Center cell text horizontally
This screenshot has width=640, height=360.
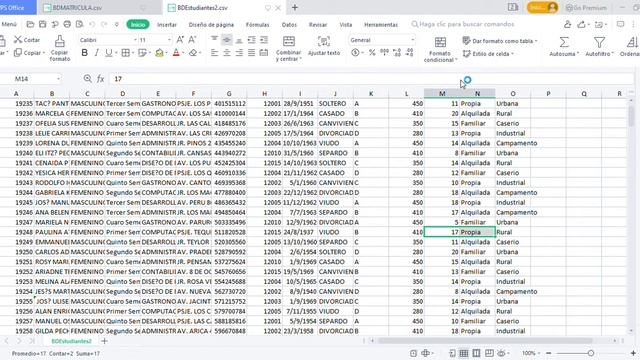point(227,53)
